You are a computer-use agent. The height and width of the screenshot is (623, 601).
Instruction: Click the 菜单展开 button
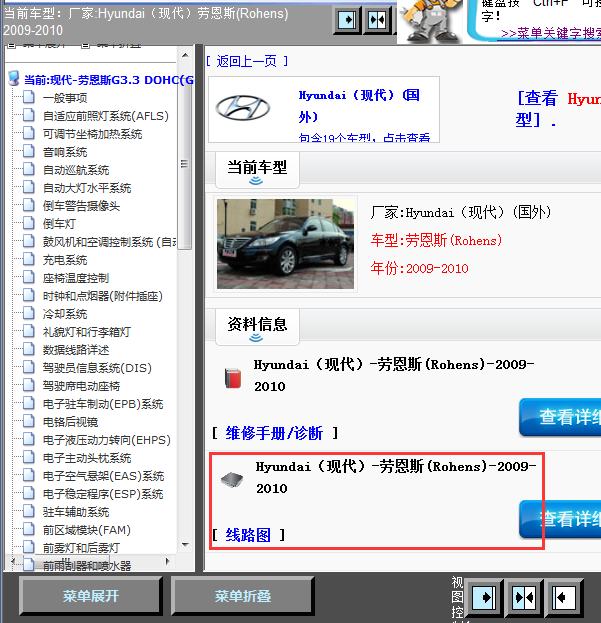point(91,596)
